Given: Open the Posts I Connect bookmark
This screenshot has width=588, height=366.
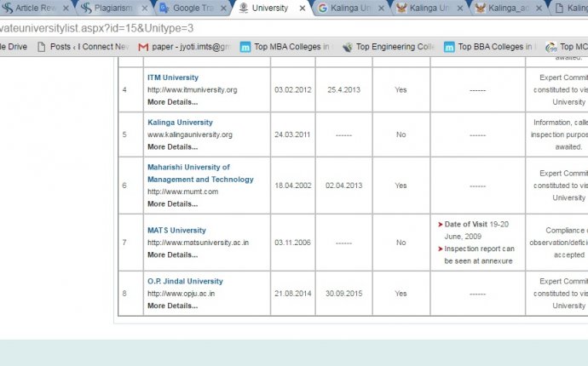Looking at the screenshot, I should [84, 47].
